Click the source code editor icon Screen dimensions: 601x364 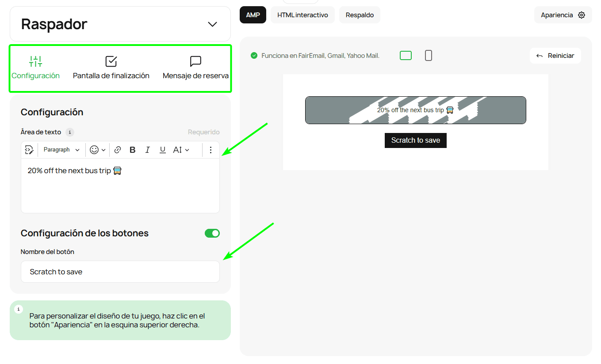click(x=29, y=150)
